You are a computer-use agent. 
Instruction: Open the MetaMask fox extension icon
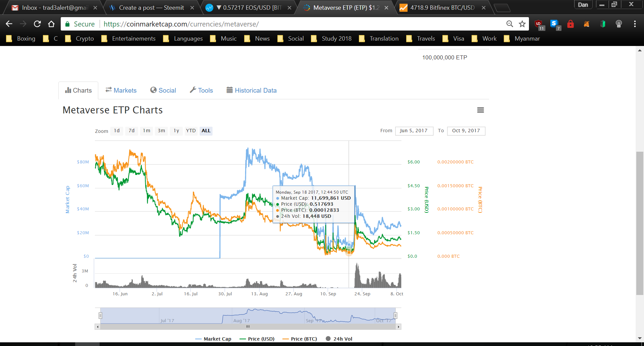coord(587,24)
